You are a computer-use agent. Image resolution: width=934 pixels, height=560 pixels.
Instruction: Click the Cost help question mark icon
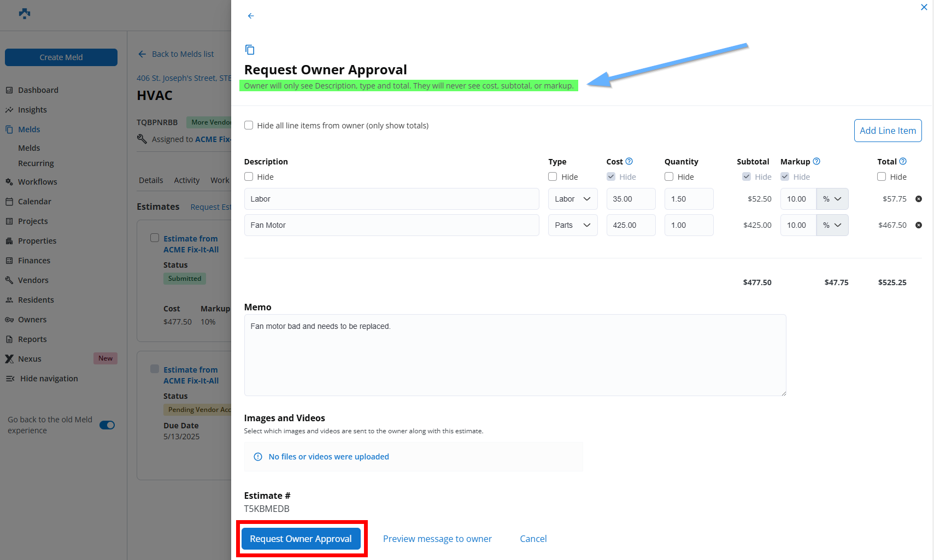pyautogui.click(x=629, y=161)
